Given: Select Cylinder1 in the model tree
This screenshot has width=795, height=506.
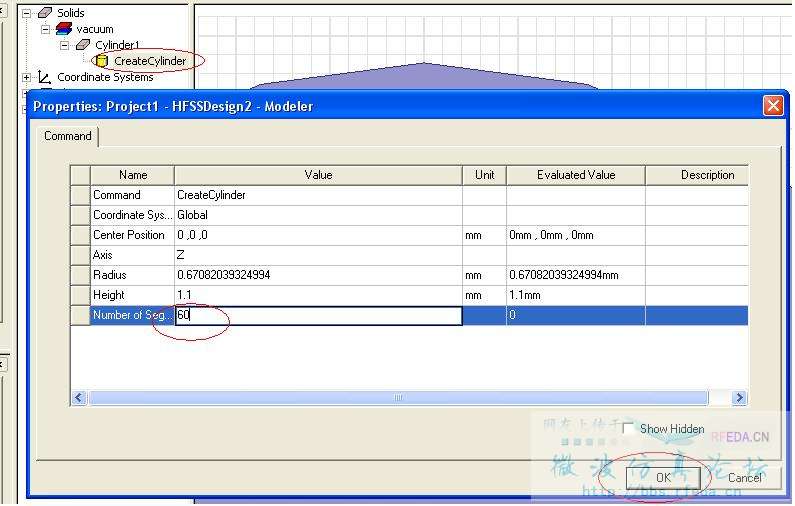Looking at the screenshot, I should 117,45.
